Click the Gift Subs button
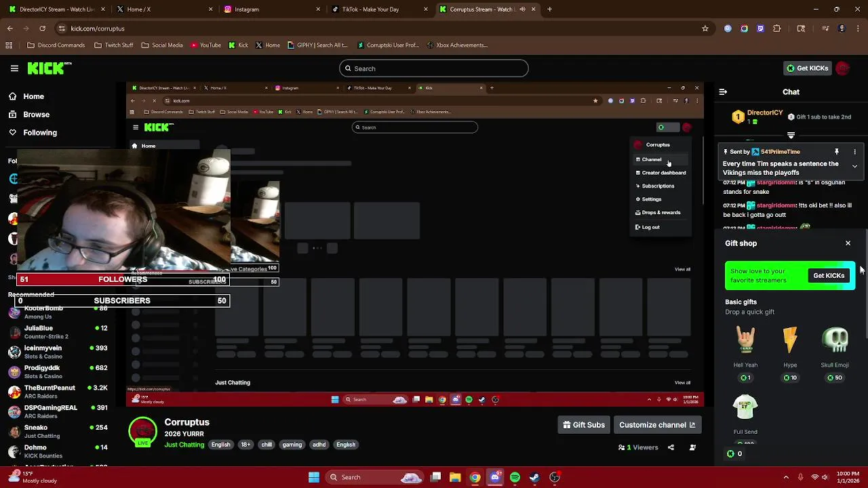Viewport: 868px width, 488px height. (x=584, y=425)
